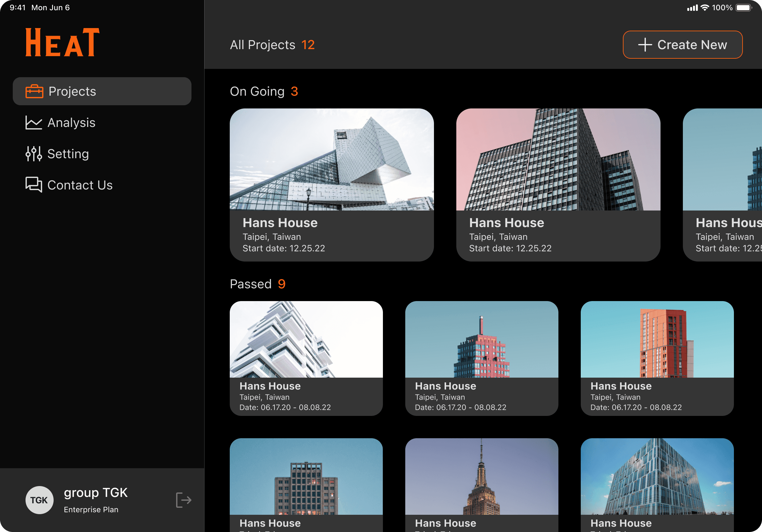
Task: Go to the Setting section
Action: pyautogui.click(x=68, y=154)
